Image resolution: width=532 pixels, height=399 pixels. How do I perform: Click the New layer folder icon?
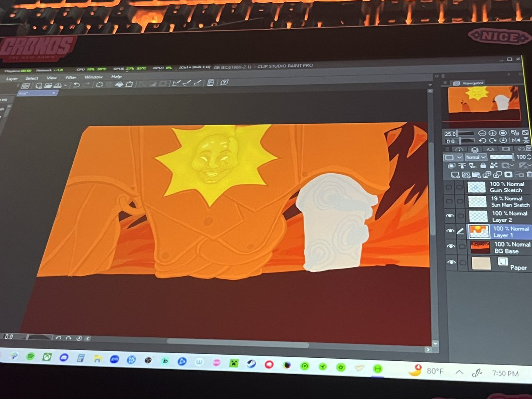tap(477, 174)
